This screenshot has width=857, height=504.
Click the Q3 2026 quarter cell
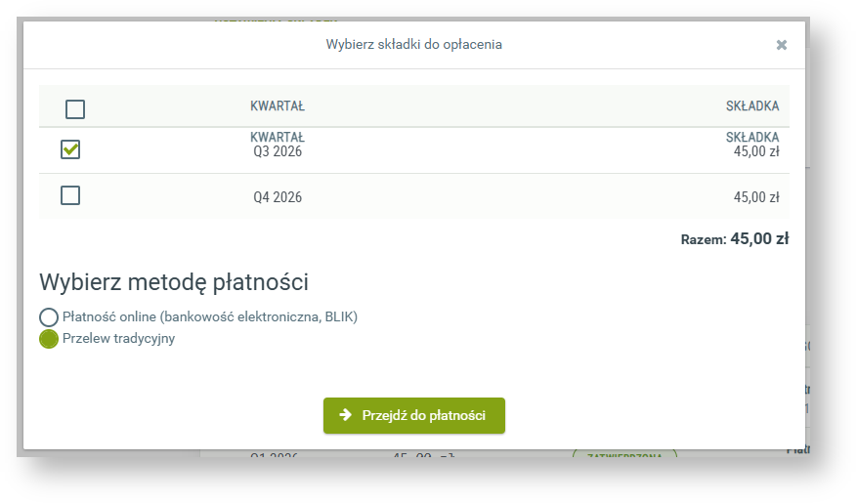click(278, 152)
